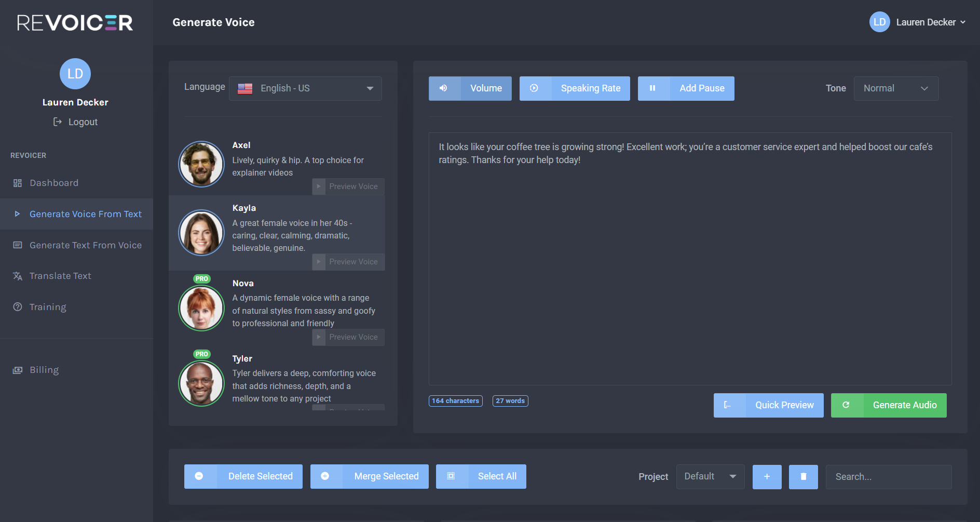Click the Logout icon in sidebar
The image size is (980, 522).
coord(58,122)
